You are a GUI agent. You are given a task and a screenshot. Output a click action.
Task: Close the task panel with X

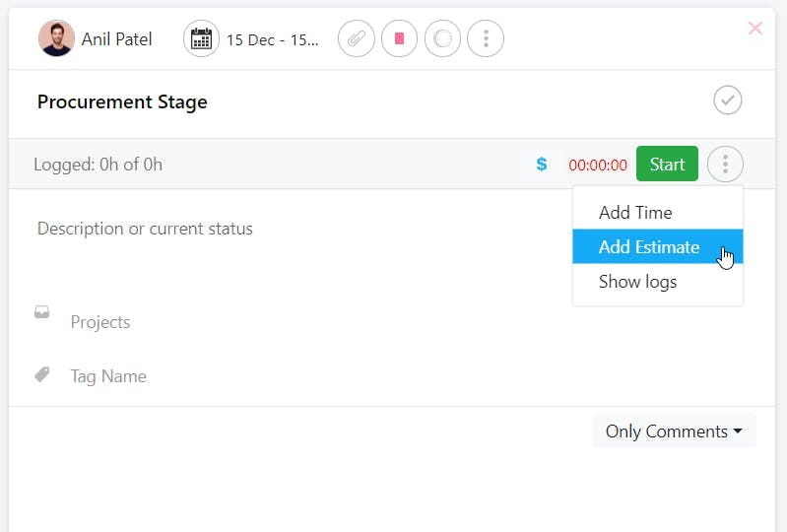coord(755,29)
